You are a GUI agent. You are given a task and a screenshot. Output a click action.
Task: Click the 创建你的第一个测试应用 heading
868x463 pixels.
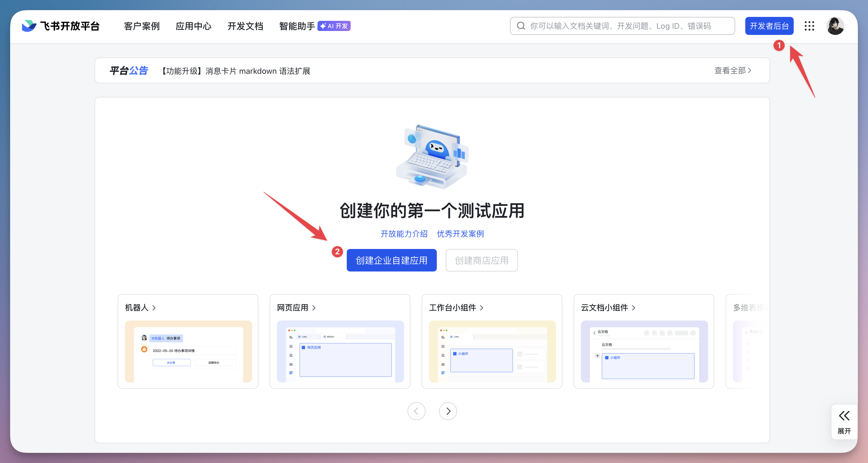pyautogui.click(x=432, y=210)
